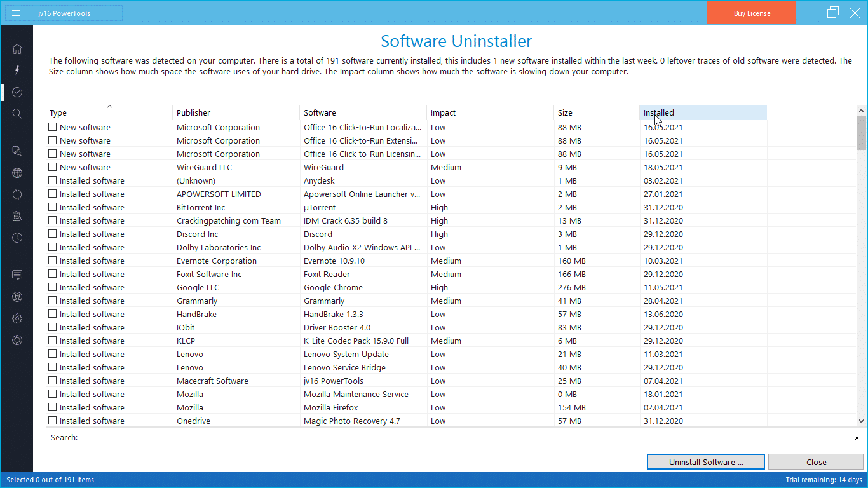Tick the WireGuard row checkbox
Screen dimensions: 868x488
(x=53, y=167)
